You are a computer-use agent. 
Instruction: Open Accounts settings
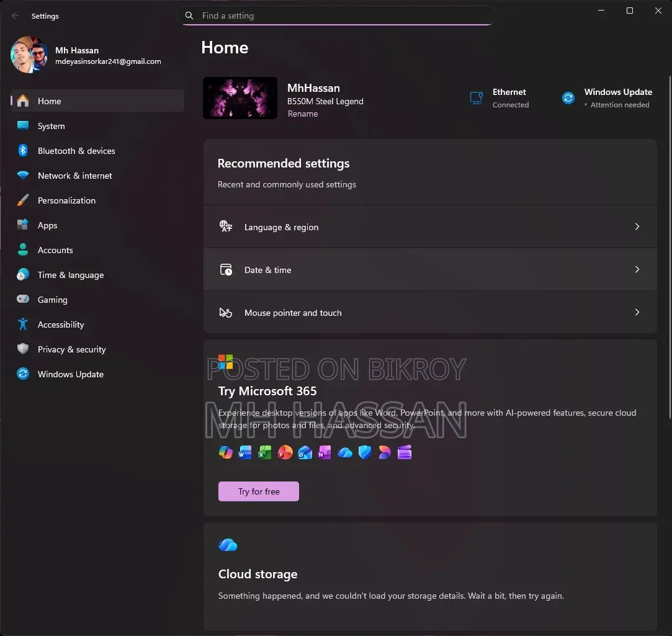tap(97, 250)
